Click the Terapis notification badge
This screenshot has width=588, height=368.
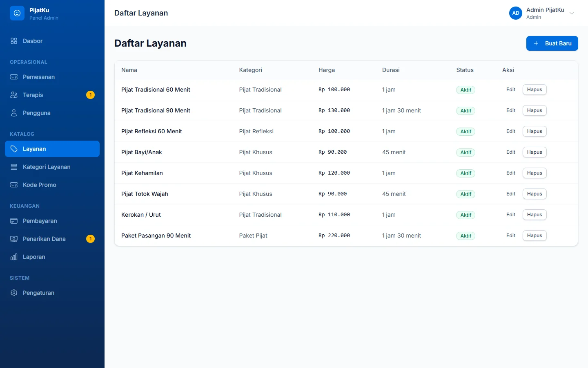point(91,95)
